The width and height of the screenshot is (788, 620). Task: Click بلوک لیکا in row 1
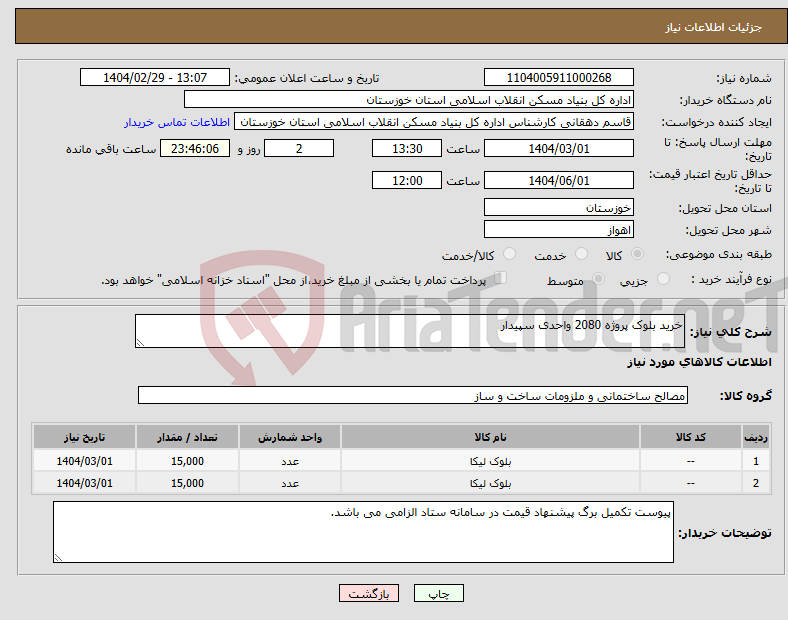click(x=490, y=461)
